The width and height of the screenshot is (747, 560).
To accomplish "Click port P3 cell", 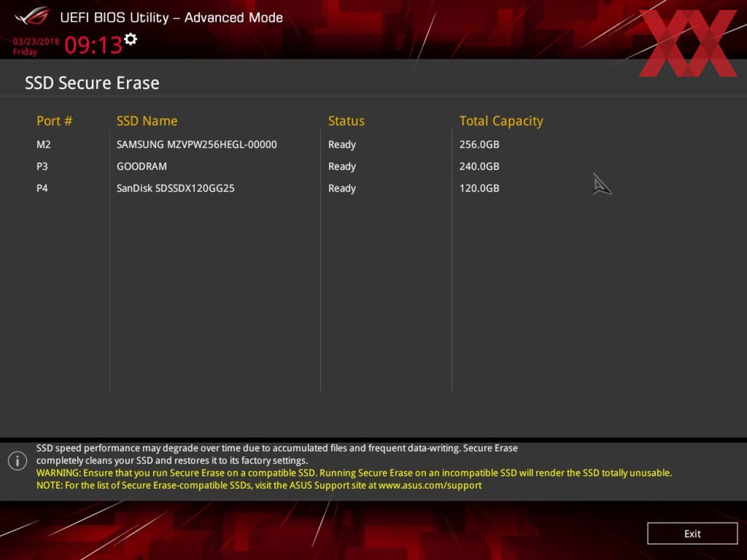I will tap(42, 166).
